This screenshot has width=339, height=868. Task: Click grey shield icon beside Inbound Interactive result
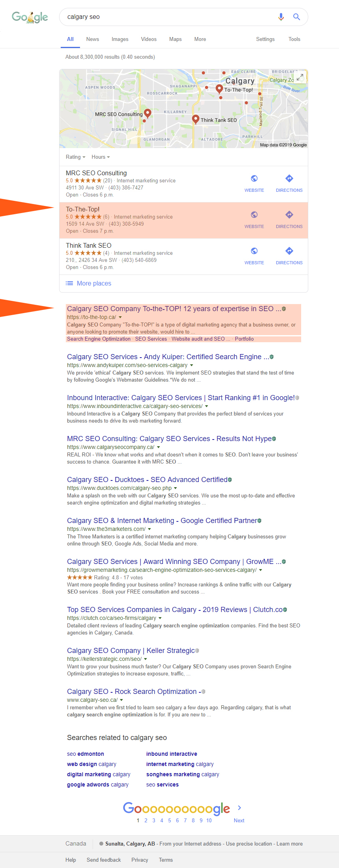pyautogui.click(x=297, y=398)
